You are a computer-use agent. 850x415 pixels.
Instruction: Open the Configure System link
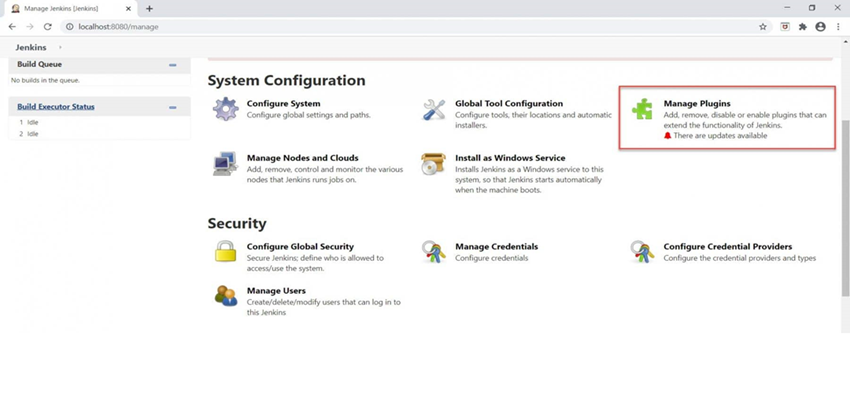[x=284, y=103]
